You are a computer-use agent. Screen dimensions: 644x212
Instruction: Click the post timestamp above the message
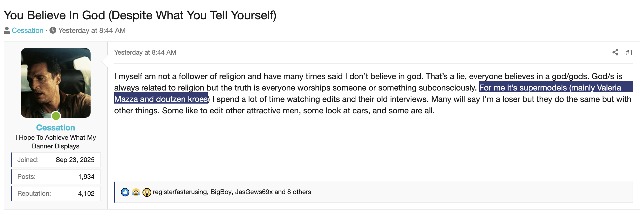[145, 52]
